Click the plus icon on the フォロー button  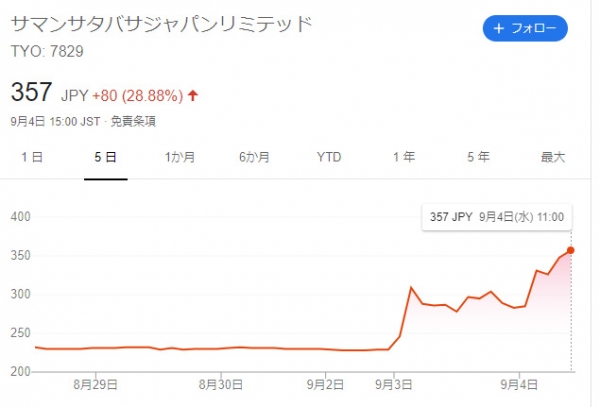[499, 28]
